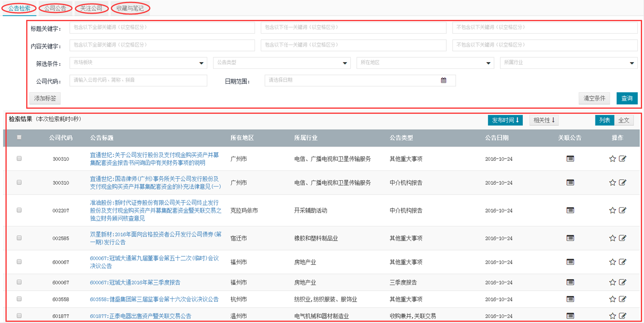Select the 橡胶和塑料制品业 industry cell
Image resolution: width=644 pixels, height=323 pixels.
pyautogui.click(x=316, y=238)
